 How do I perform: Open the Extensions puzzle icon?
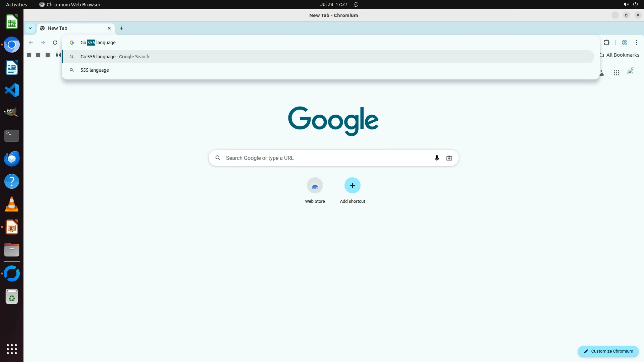(x=606, y=43)
